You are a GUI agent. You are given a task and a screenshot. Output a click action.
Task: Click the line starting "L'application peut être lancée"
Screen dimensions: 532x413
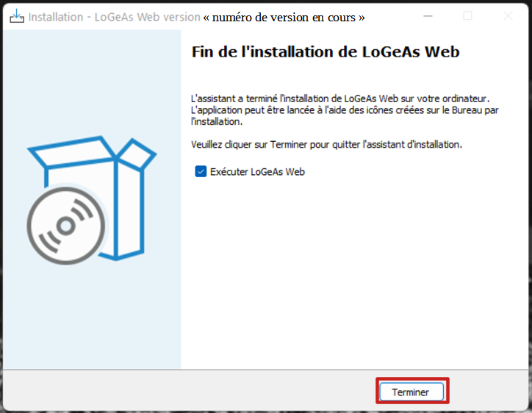pyautogui.click(x=344, y=109)
